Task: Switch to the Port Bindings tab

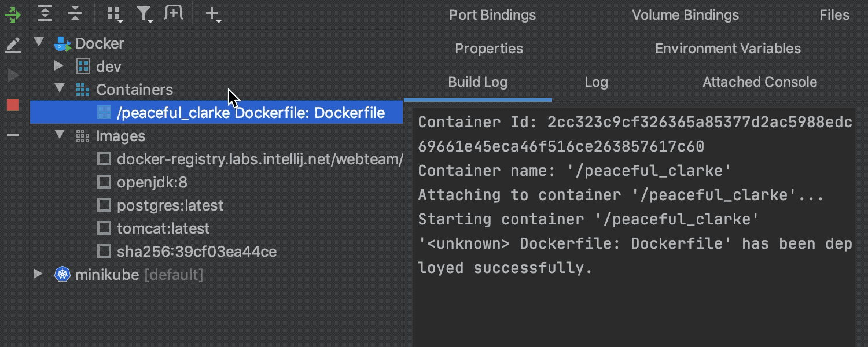Action: tap(492, 15)
